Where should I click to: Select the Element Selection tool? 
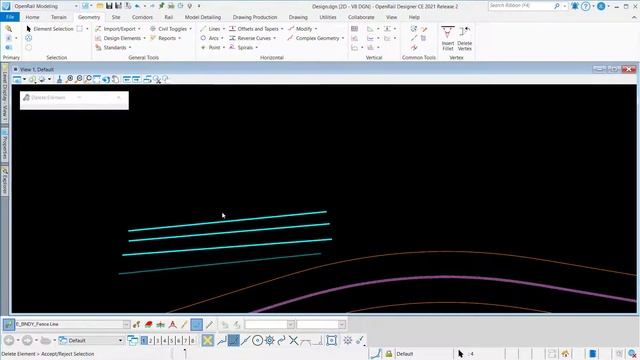click(x=49, y=29)
